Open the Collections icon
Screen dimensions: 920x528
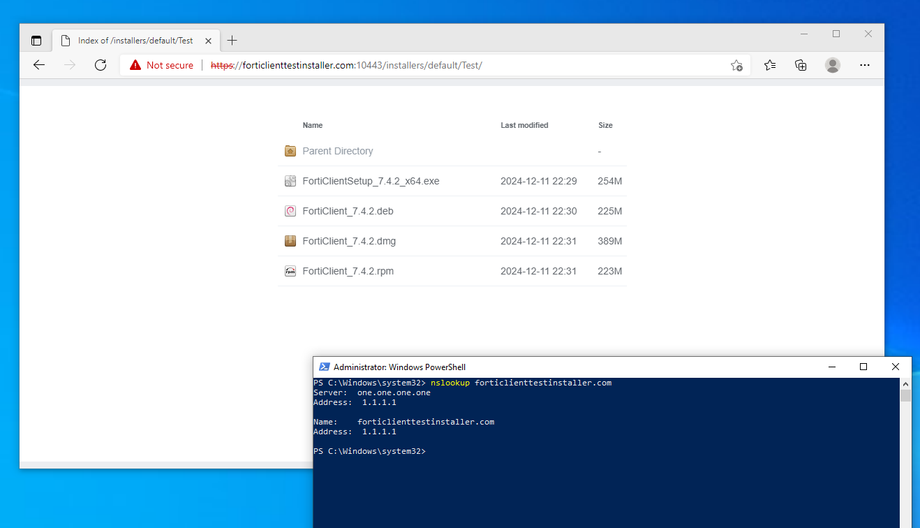click(801, 65)
